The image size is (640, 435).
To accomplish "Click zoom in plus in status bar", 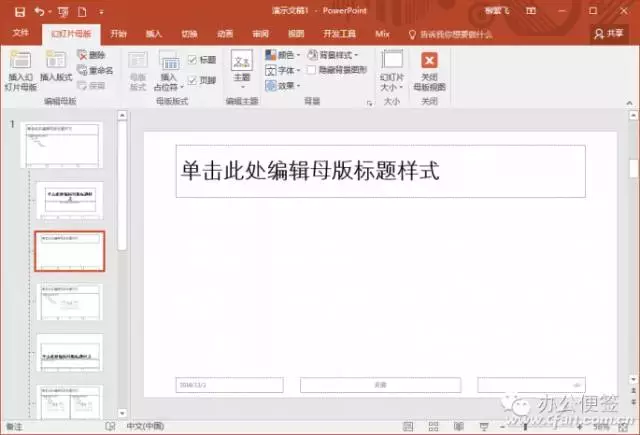I will (x=580, y=427).
